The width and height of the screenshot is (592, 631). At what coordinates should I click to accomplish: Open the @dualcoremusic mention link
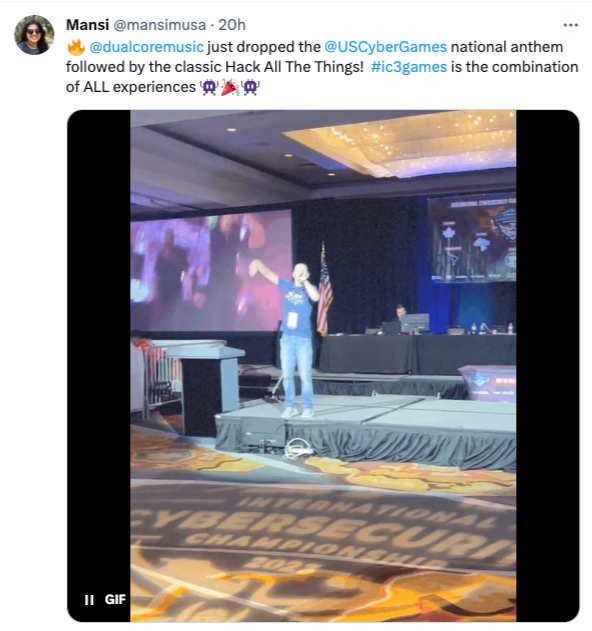[x=146, y=47]
